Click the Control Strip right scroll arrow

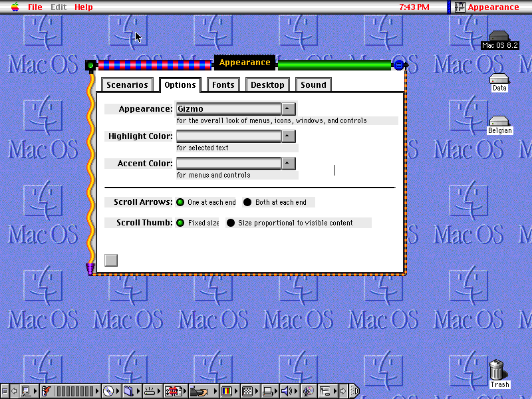pos(343,391)
